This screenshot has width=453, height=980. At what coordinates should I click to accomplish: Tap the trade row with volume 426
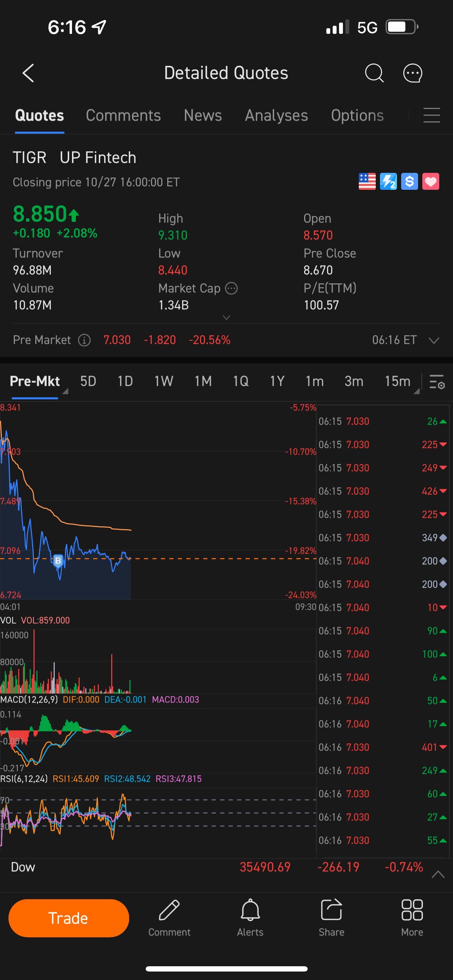pos(383,491)
